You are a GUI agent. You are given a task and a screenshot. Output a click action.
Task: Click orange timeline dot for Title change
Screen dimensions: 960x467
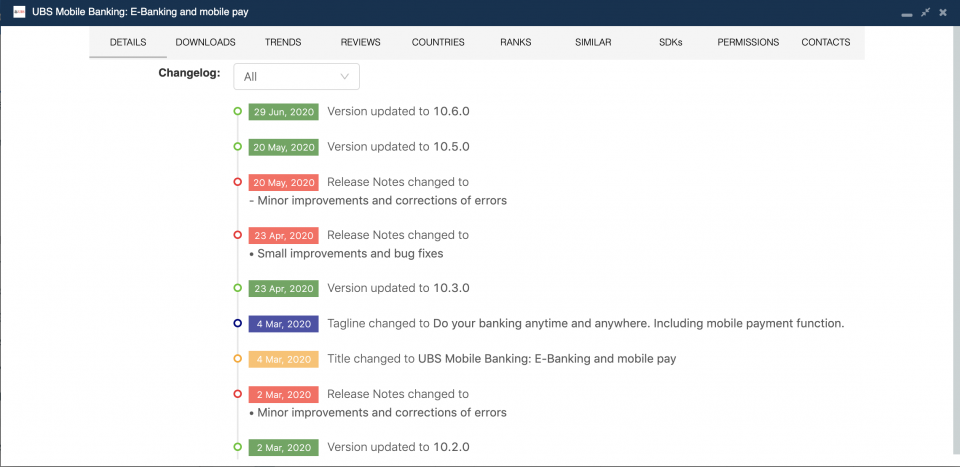(x=238, y=359)
